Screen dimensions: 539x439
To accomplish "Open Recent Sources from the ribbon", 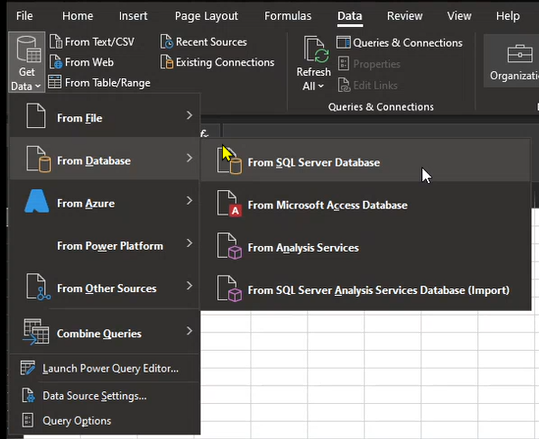I will coord(204,42).
